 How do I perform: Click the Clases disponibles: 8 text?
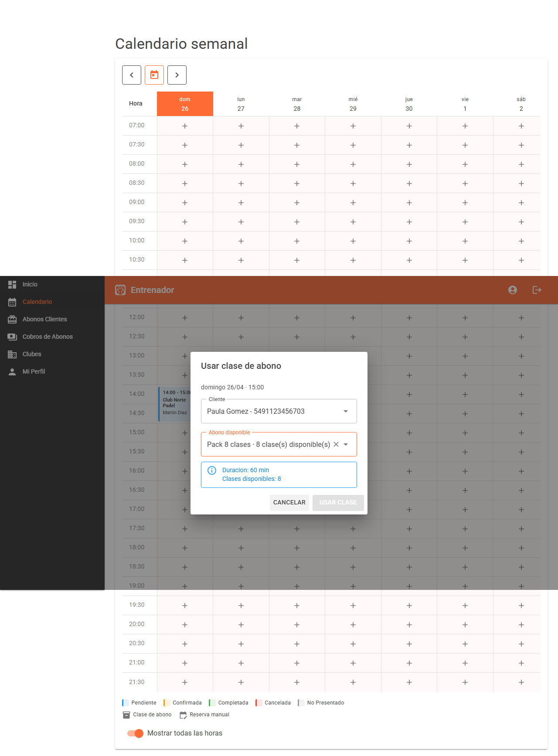coord(252,479)
